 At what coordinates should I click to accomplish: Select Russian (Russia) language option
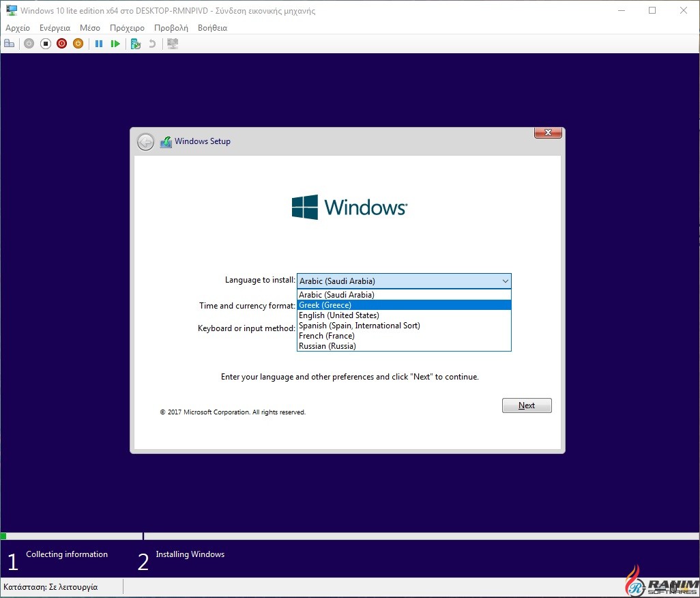[404, 346]
